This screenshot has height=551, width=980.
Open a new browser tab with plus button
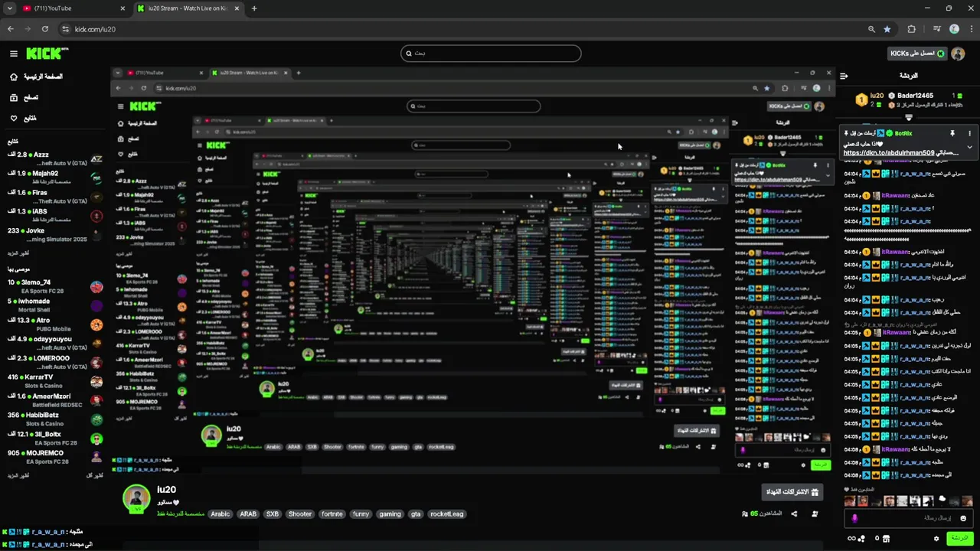coord(254,8)
